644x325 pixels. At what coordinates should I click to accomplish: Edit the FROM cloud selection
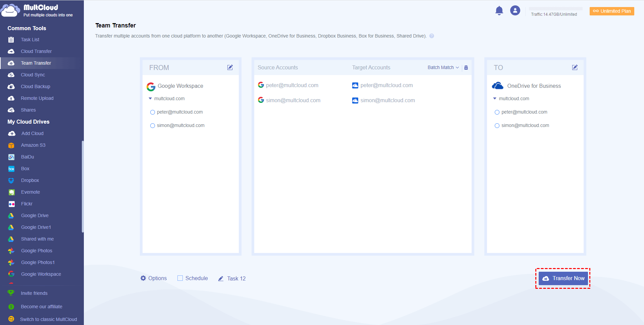point(230,67)
